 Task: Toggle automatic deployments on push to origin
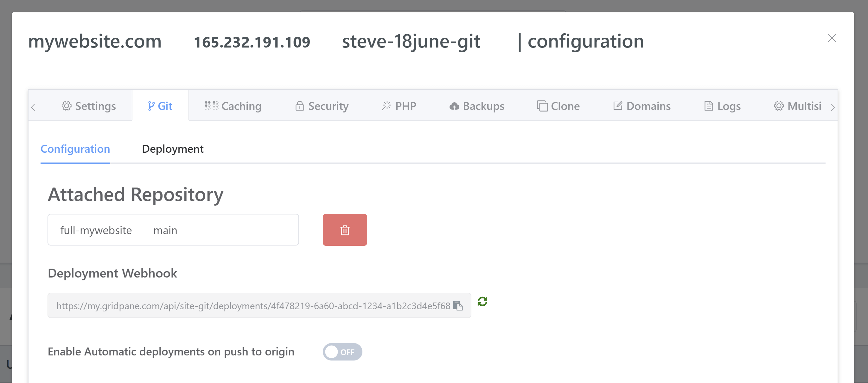click(x=342, y=352)
